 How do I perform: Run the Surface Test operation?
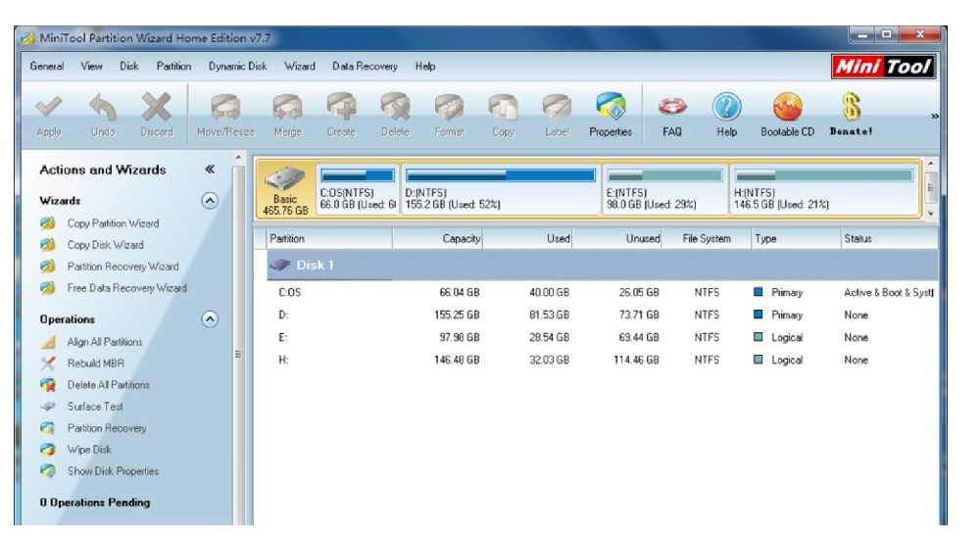(95, 407)
